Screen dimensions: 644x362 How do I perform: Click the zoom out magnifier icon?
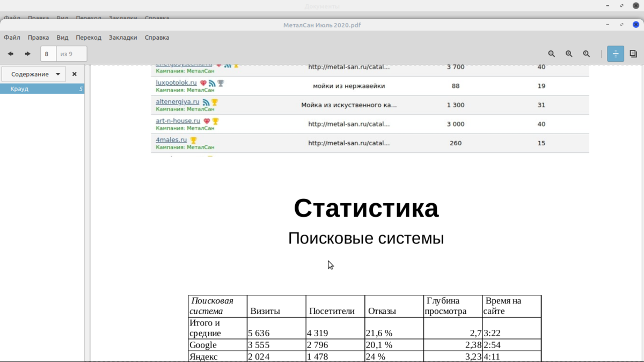(x=551, y=54)
